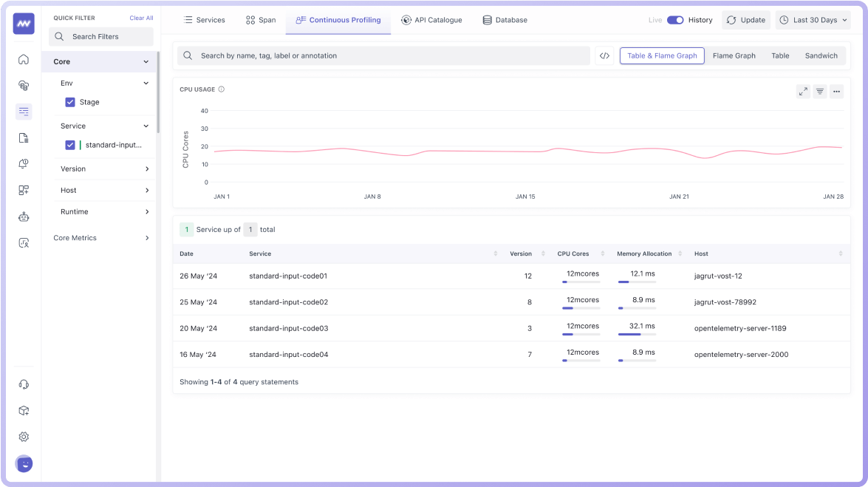
Task: Click the quick filter panel scrollbar
Action: pyautogui.click(x=158, y=92)
